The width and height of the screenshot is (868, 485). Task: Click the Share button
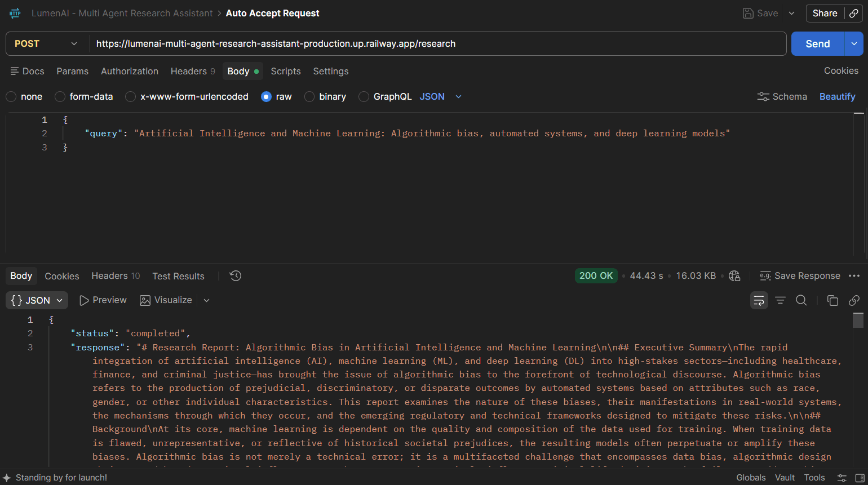825,14
